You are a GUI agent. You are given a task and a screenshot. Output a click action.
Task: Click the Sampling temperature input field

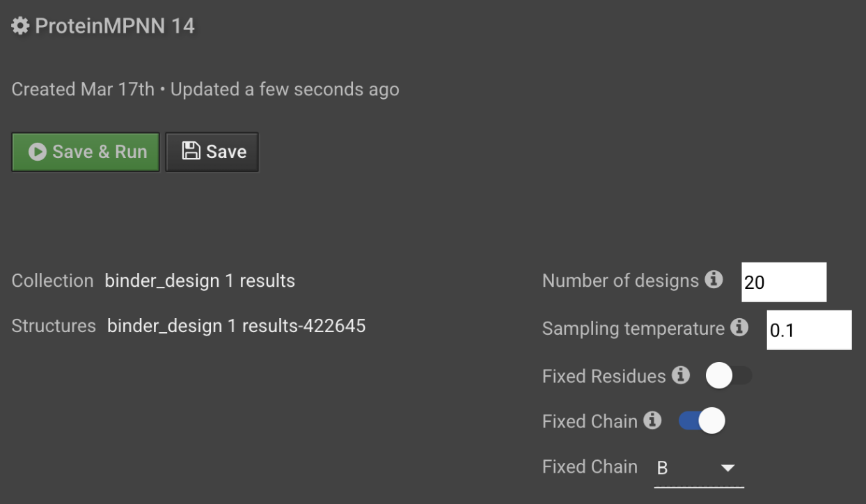[x=809, y=330]
